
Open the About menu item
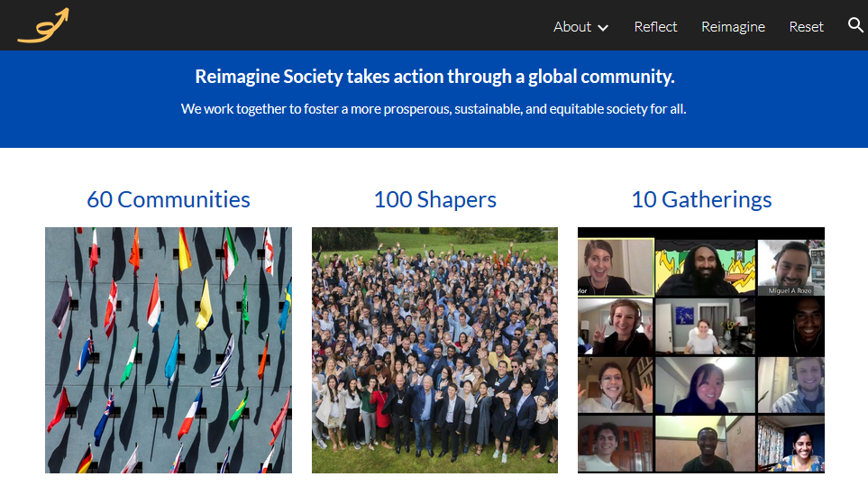pyautogui.click(x=571, y=26)
